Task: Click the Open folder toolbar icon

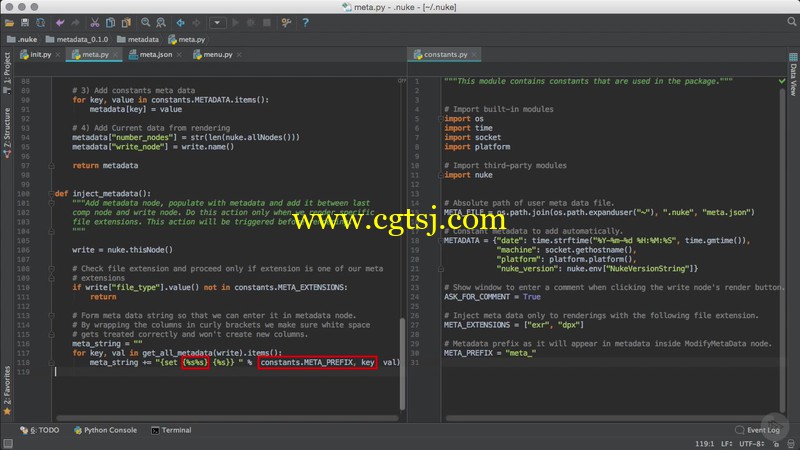Action: [x=9, y=22]
